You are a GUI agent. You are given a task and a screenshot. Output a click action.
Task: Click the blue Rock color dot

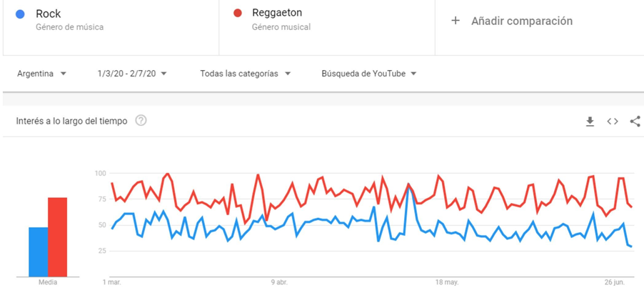[x=20, y=14]
